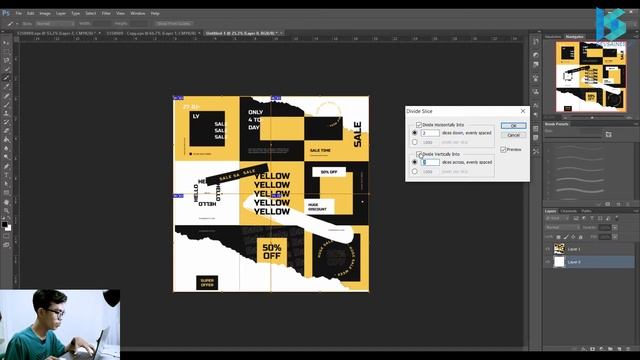Image resolution: width=640 pixels, height=360 pixels.
Task: Select the Pen tool
Action: [x=6, y=166]
